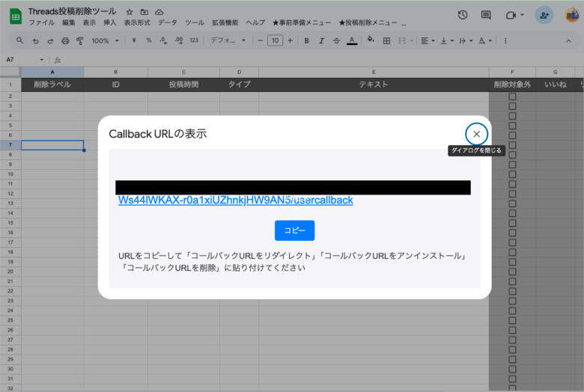This screenshot has width=584, height=392.
Task: Click the font size input field
Action: point(275,40)
